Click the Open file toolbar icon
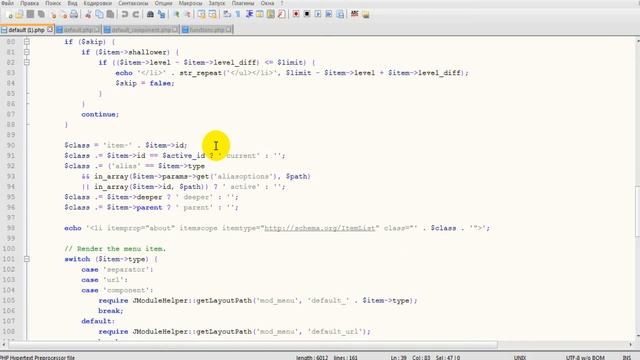 pyautogui.click(x=20, y=15)
